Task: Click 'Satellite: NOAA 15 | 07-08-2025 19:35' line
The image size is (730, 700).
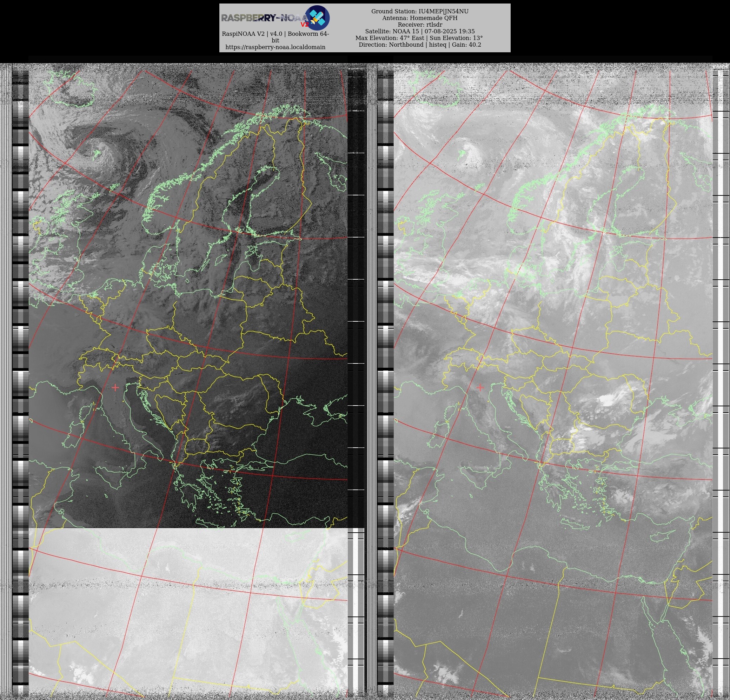Action: pos(420,32)
